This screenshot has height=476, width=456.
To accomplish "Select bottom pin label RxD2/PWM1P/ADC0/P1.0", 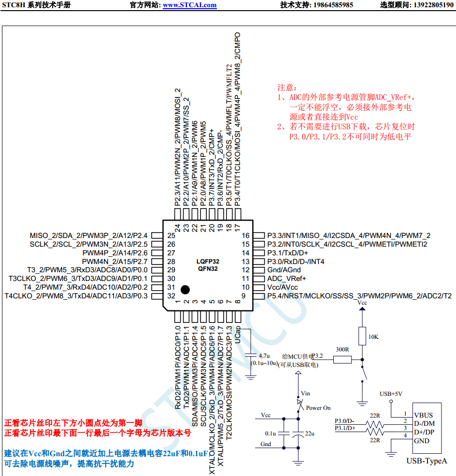I will pos(178,368).
